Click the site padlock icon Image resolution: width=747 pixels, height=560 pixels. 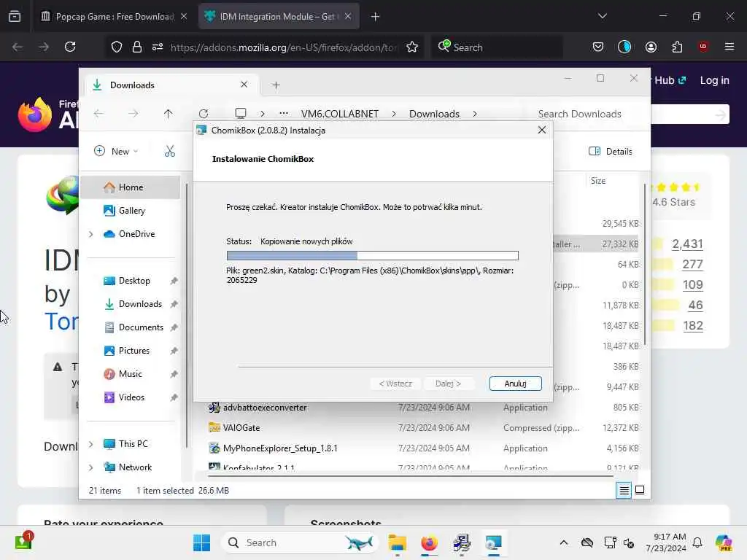coord(137,47)
